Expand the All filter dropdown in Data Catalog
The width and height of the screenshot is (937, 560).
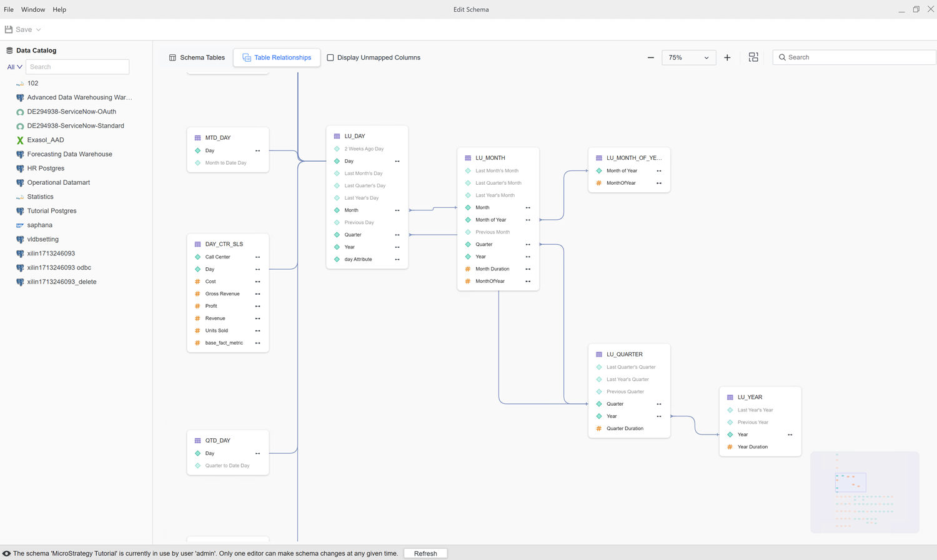[x=14, y=67]
